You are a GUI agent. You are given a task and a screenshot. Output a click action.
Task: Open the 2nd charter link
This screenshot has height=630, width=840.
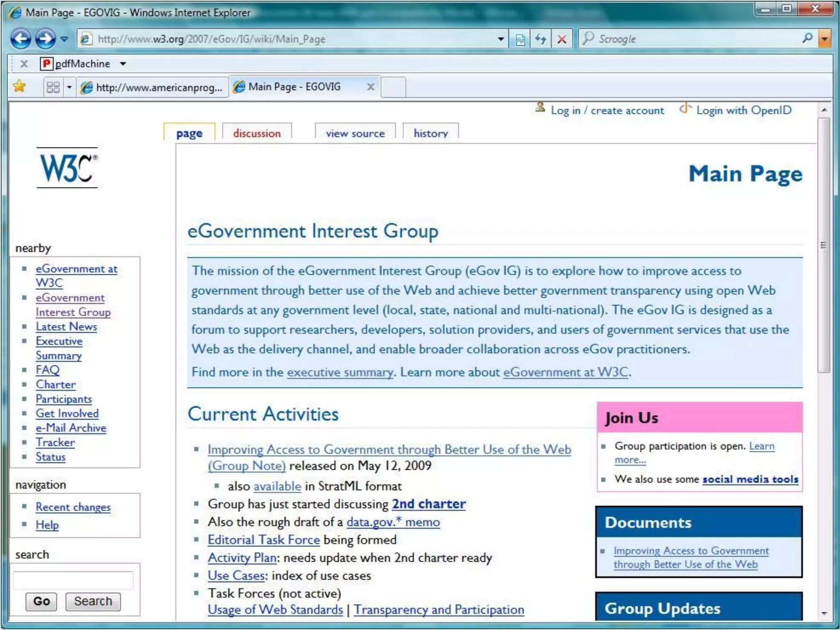point(429,504)
